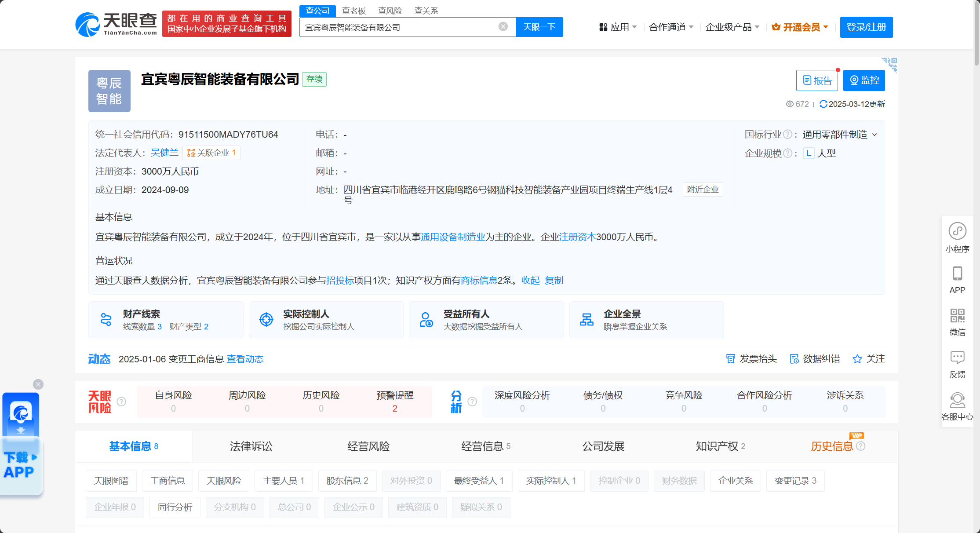Switch to the 查老板 search tab

pyautogui.click(x=354, y=11)
